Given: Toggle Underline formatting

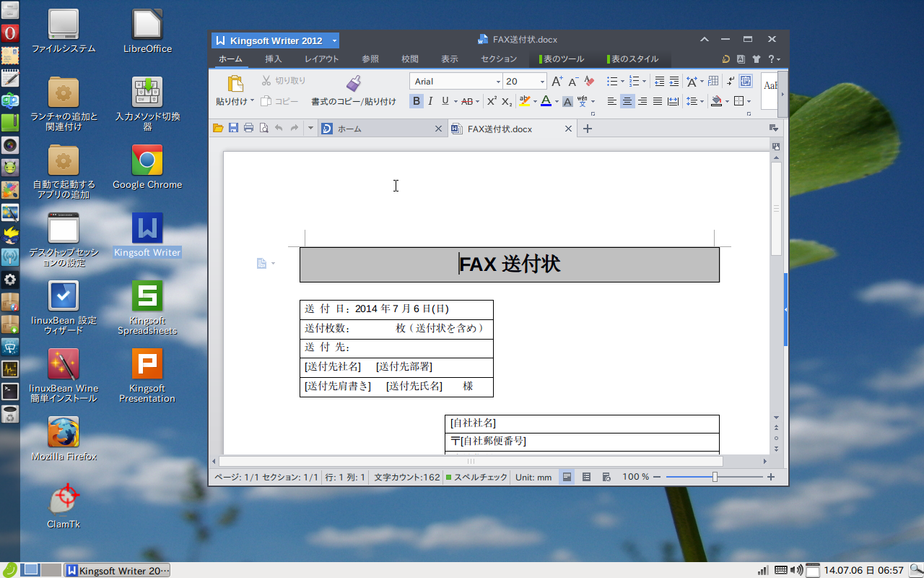Looking at the screenshot, I should pyautogui.click(x=445, y=101).
